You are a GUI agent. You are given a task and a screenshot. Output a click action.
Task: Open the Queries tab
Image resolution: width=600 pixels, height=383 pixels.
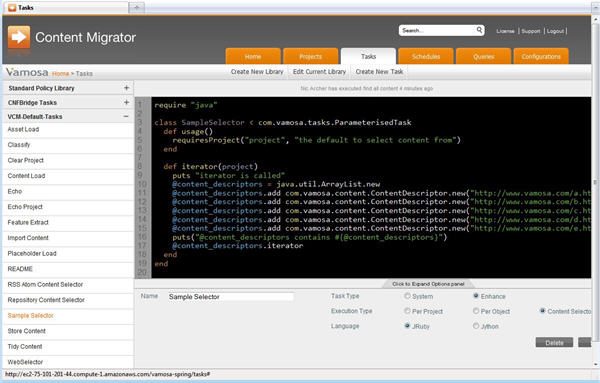pos(483,56)
